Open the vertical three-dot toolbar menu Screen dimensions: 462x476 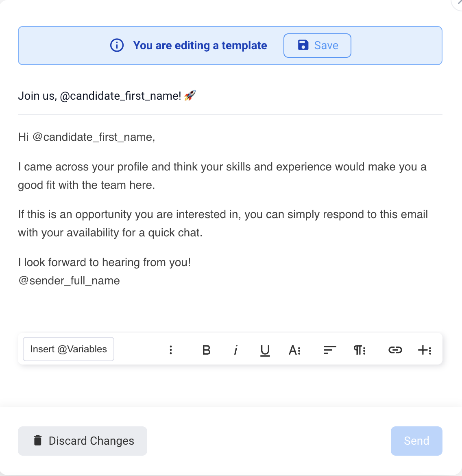click(171, 350)
